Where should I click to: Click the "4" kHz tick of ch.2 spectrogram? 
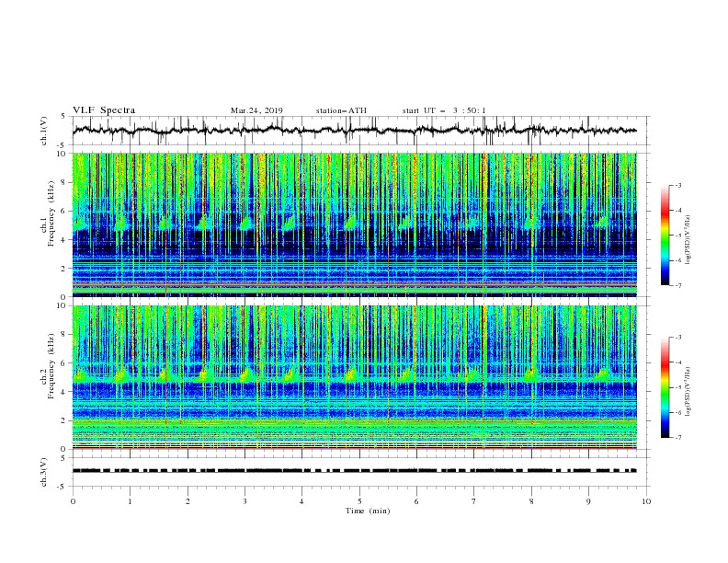[64, 392]
